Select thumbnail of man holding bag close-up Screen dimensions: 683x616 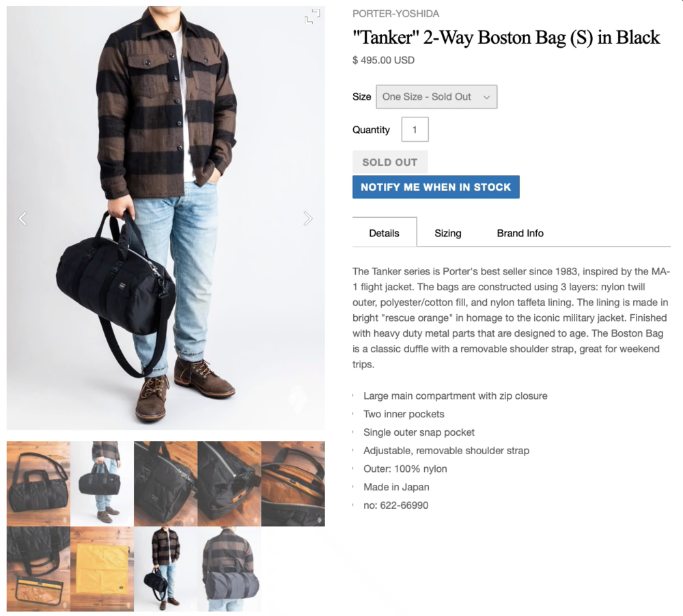coord(102,484)
